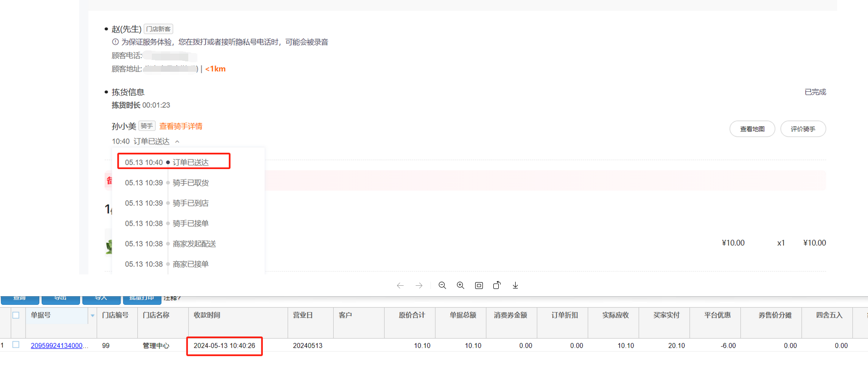Tick the checkbox for row 1
868x373 pixels.
click(16, 345)
